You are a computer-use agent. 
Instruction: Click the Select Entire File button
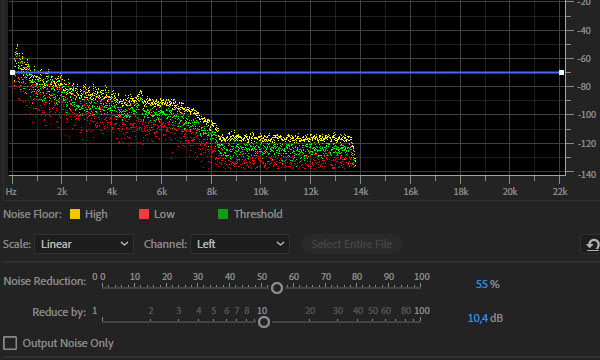tap(352, 244)
